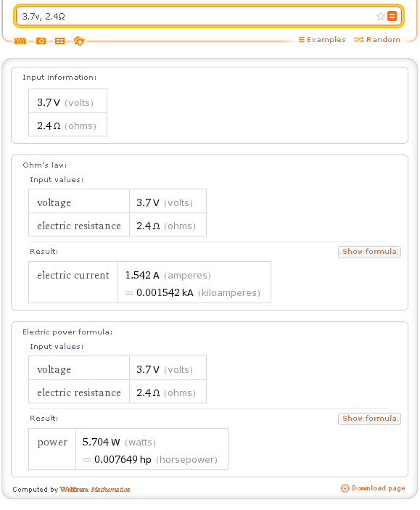Open the data input table icon

(x=59, y=41)
